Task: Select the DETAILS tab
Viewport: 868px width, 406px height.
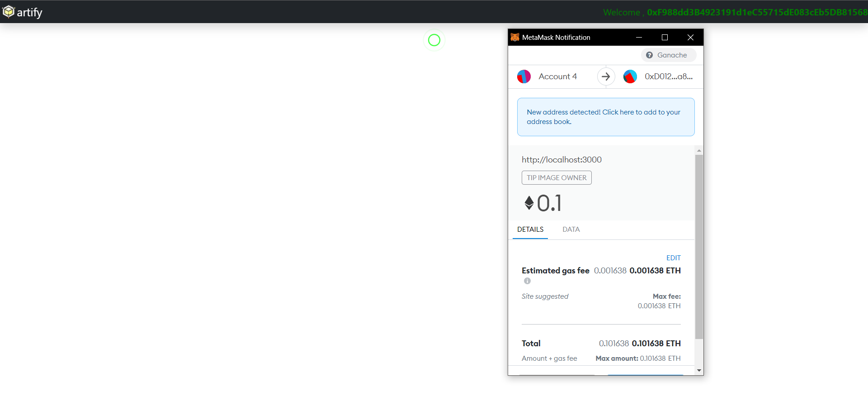Action: point(530,229)
